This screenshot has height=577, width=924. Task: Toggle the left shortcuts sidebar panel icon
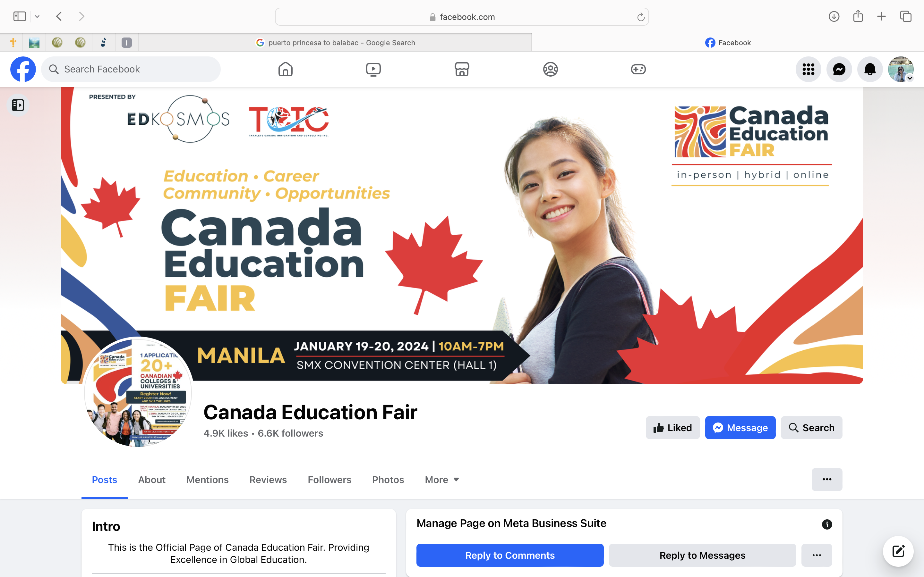pyautogui.click(x=18, y=105)
